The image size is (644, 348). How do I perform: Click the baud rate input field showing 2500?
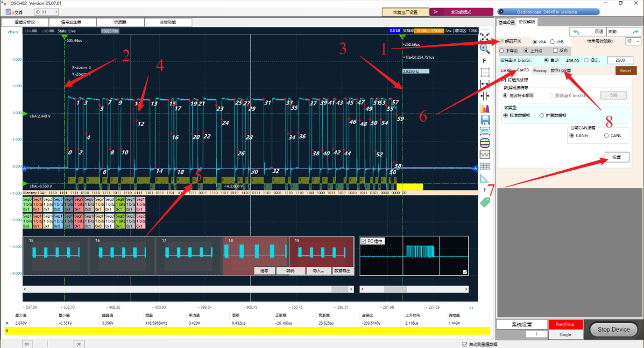coord(620,60)
